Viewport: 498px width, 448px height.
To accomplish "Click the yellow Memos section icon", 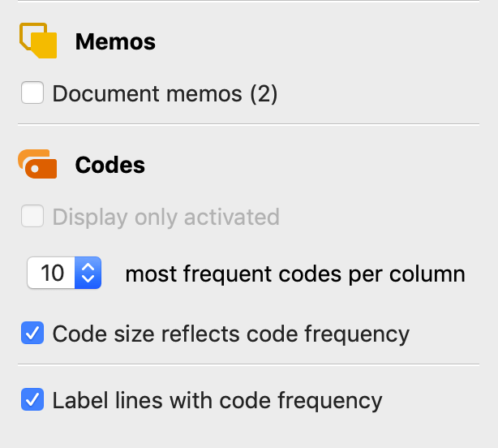I will (37, 41).
